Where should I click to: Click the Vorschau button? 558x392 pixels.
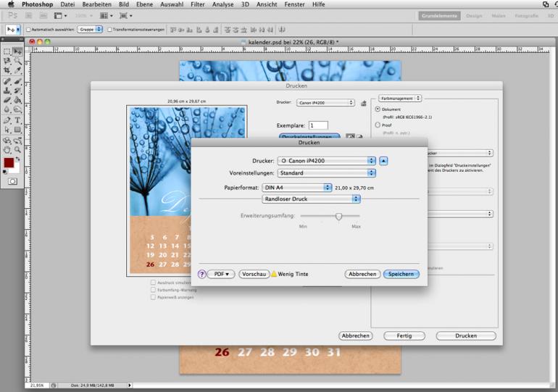tap(254, 274)
